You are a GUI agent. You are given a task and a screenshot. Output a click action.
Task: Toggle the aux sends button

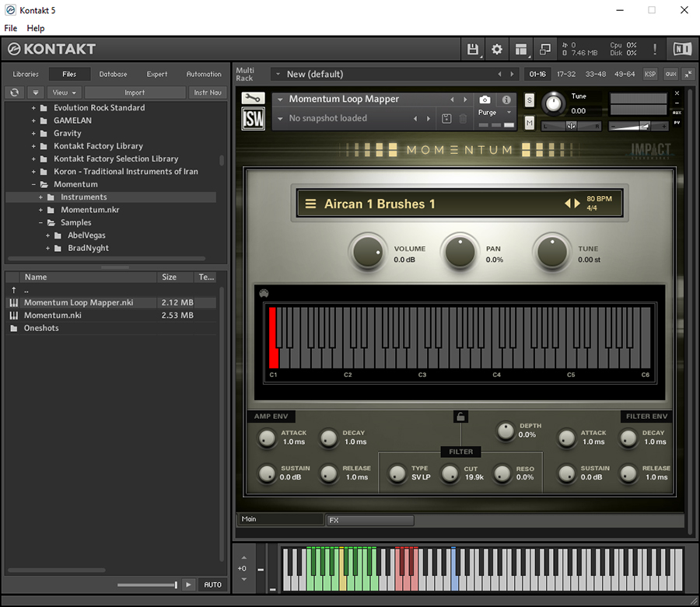click(x=670, y=74)
